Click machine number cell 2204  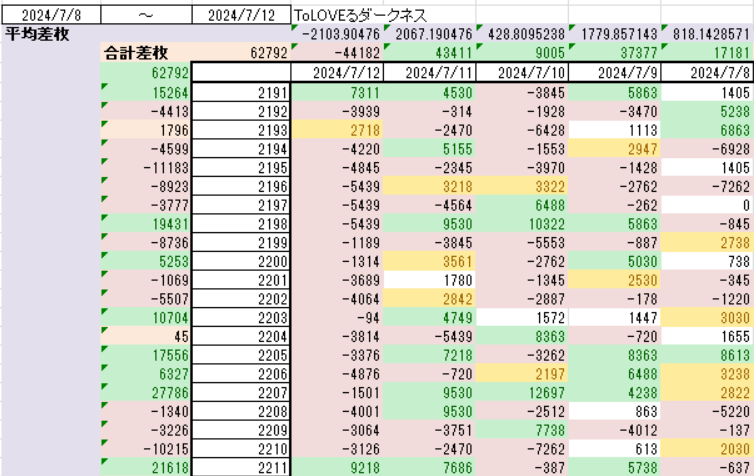point(240,336)
